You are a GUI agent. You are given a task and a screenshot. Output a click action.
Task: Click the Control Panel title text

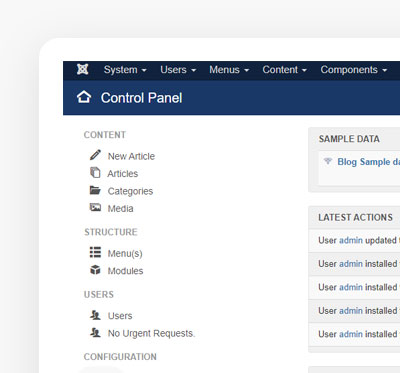pos(141,98)
